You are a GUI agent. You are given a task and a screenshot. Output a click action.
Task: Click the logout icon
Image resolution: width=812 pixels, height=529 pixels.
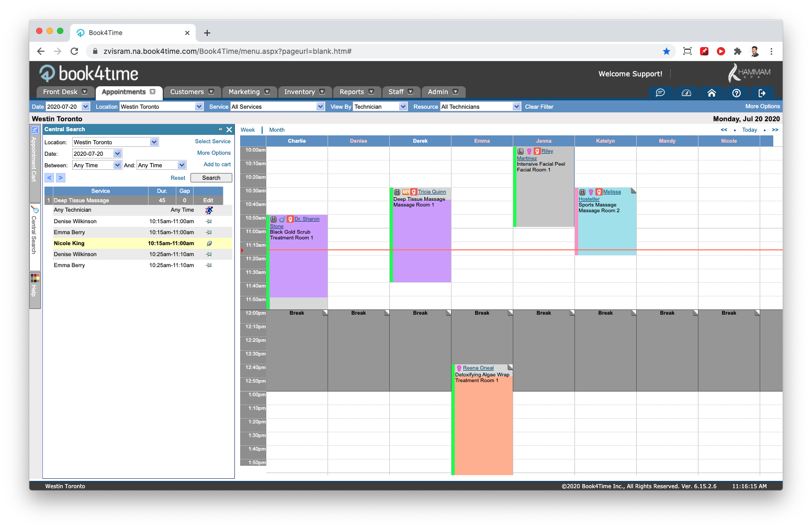(762, 93)
